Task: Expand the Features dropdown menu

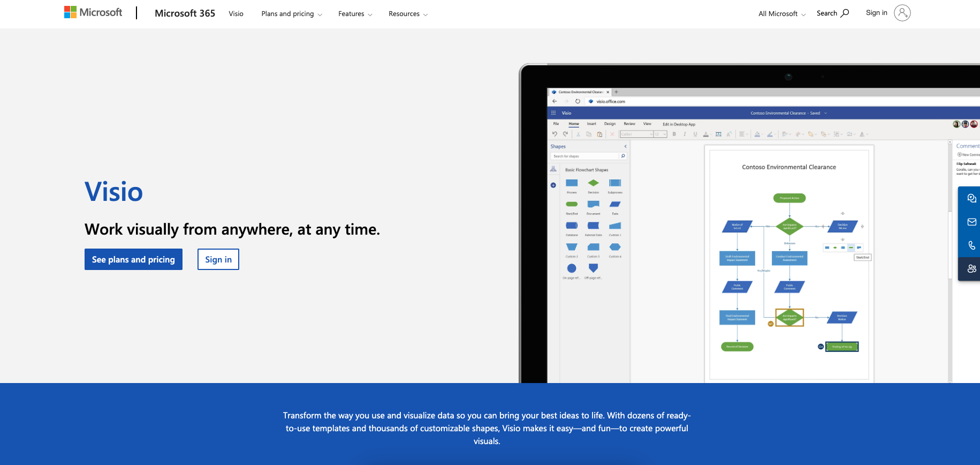Action: point(355,14)
